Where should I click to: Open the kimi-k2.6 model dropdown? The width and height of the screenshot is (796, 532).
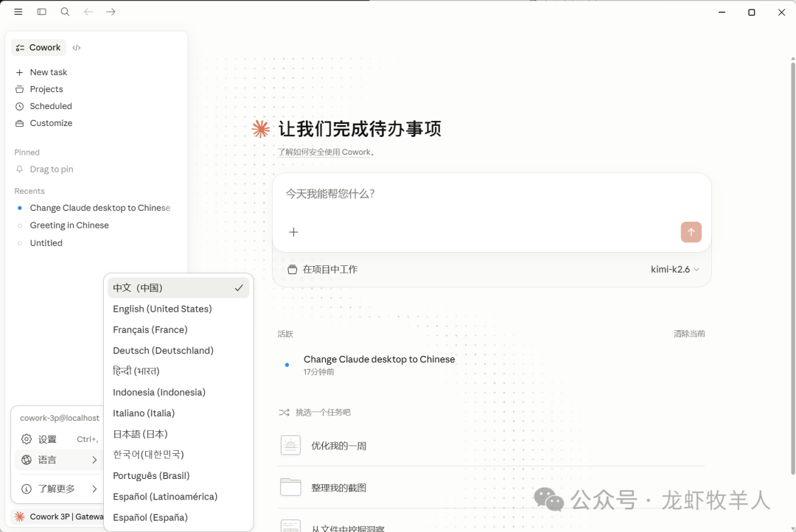(674, 270)
